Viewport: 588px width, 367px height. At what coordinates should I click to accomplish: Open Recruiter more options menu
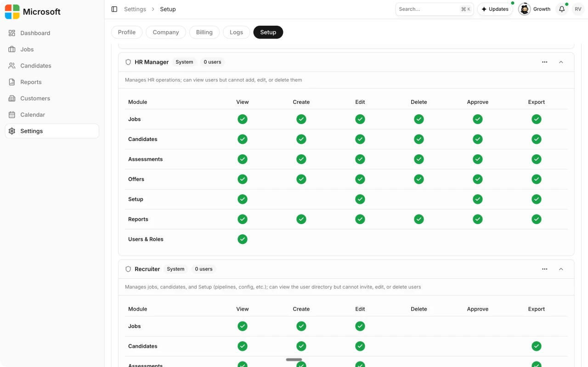[x=544, y=269]
